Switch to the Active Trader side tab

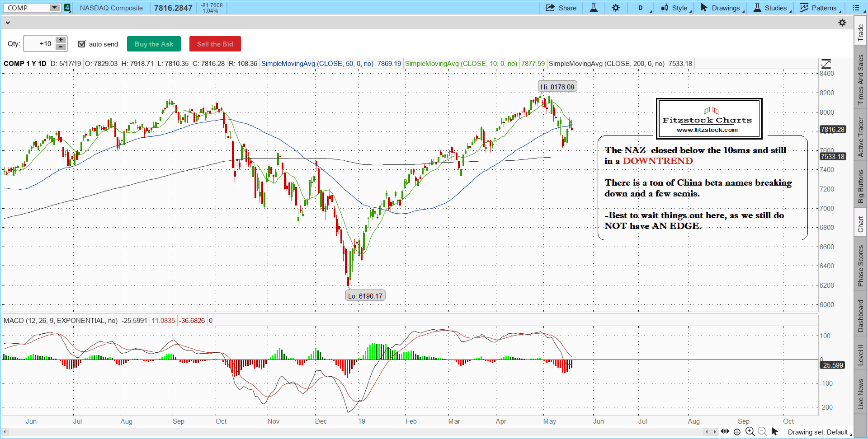point(860,137)
